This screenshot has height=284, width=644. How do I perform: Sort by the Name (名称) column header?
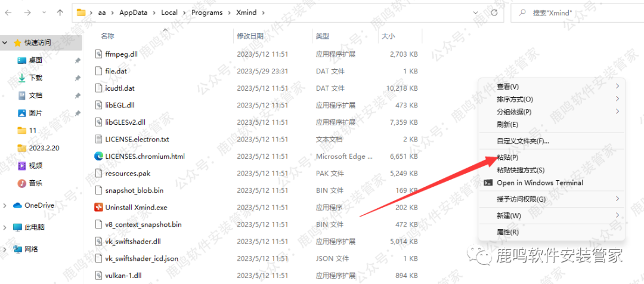(x=108, y=36)
